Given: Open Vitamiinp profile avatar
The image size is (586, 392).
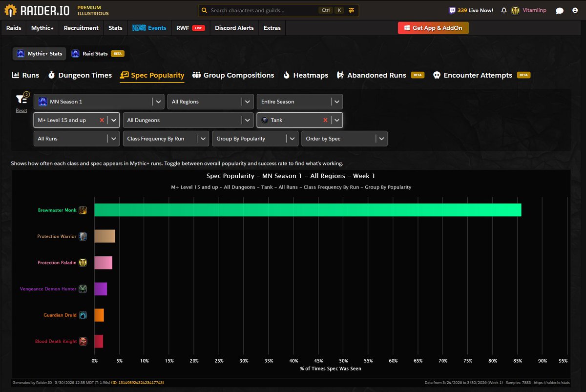Looking at the screenshot, I should pyautogui.click(x=516, y=10).
